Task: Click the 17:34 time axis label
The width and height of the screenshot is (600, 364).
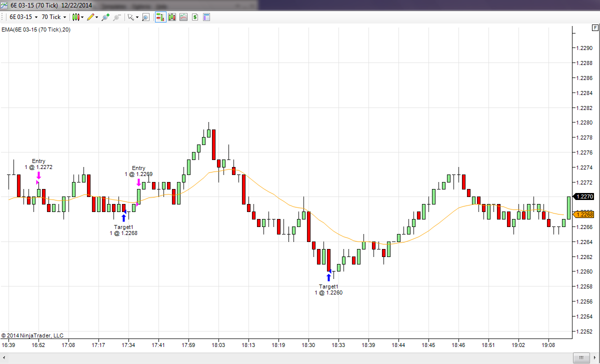Action: point(128,345)
